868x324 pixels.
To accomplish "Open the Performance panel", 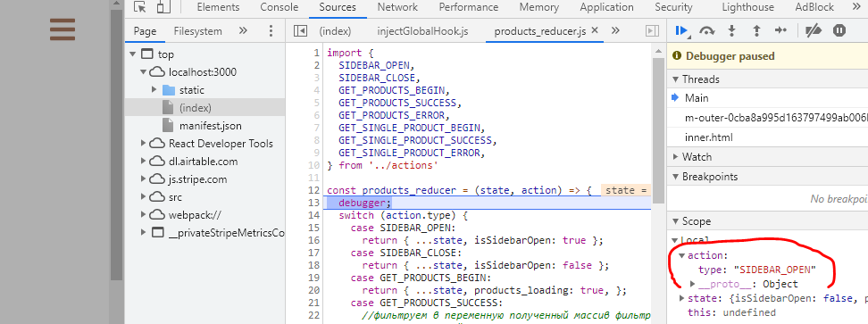I will (468, 7).
